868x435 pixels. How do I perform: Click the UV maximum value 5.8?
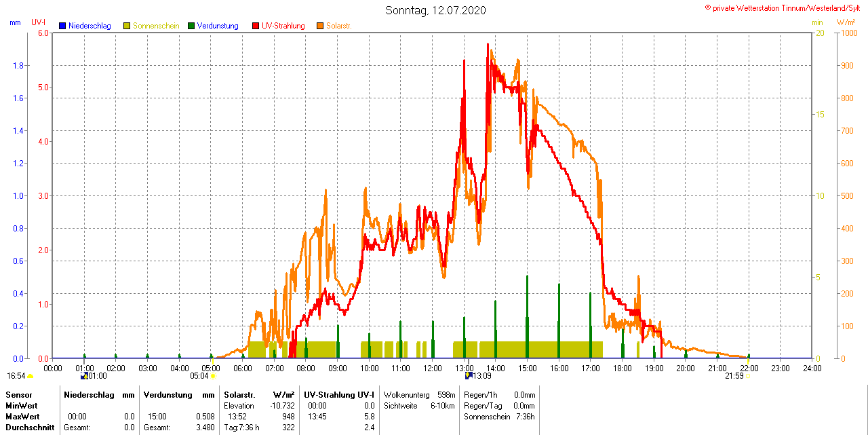coord(369,416)
